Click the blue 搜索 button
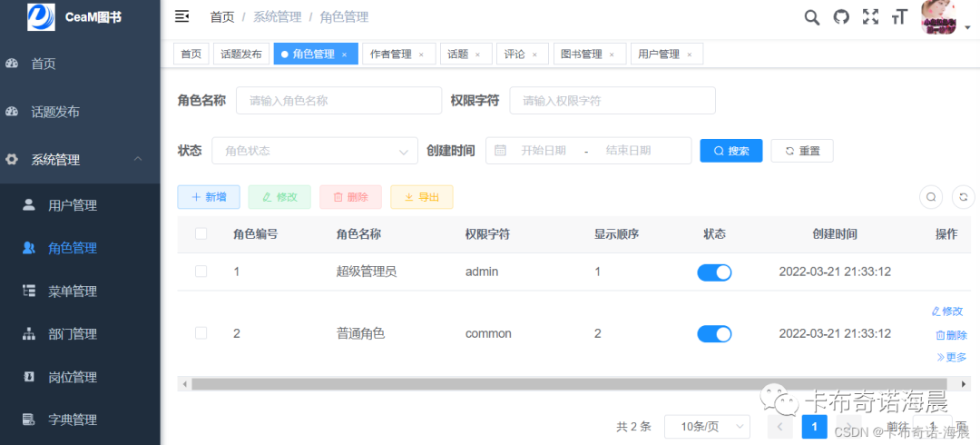 (x=731, y=151)
